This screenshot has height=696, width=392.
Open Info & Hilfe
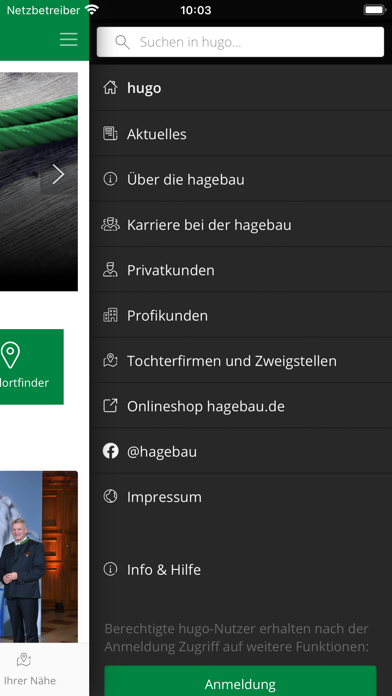click(x=241, y=569)
